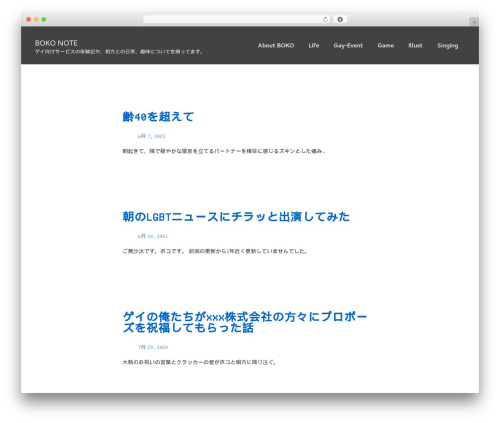Click the 2020 date under the third post
The image size is (500, 423).
[x=153, y=347]
